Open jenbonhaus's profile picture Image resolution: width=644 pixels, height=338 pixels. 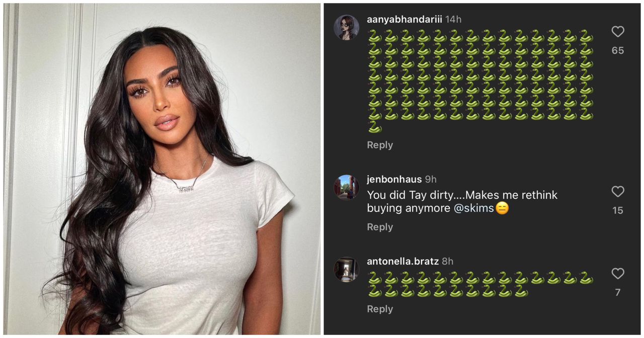point(346,187)
